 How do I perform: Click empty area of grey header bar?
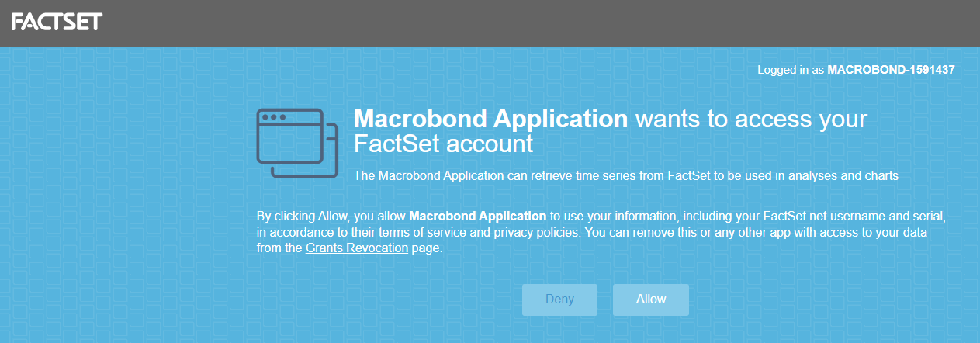[x=543, y=23]
